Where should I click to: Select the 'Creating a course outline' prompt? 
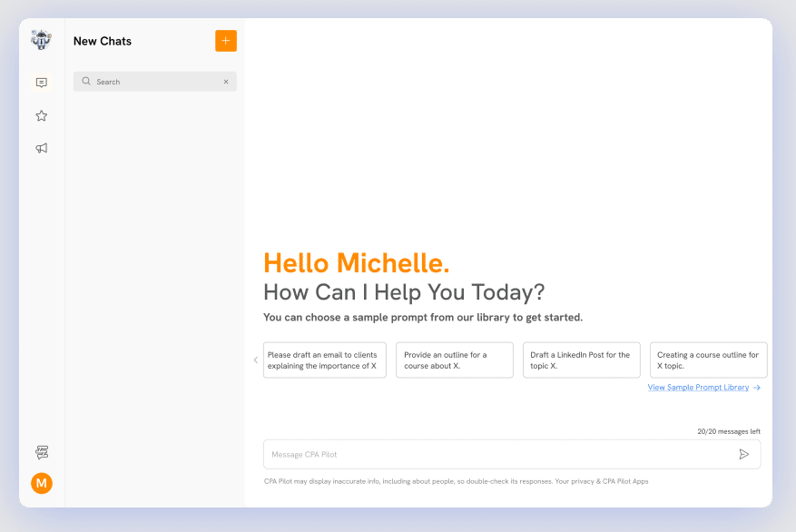[x=708, y=360]
